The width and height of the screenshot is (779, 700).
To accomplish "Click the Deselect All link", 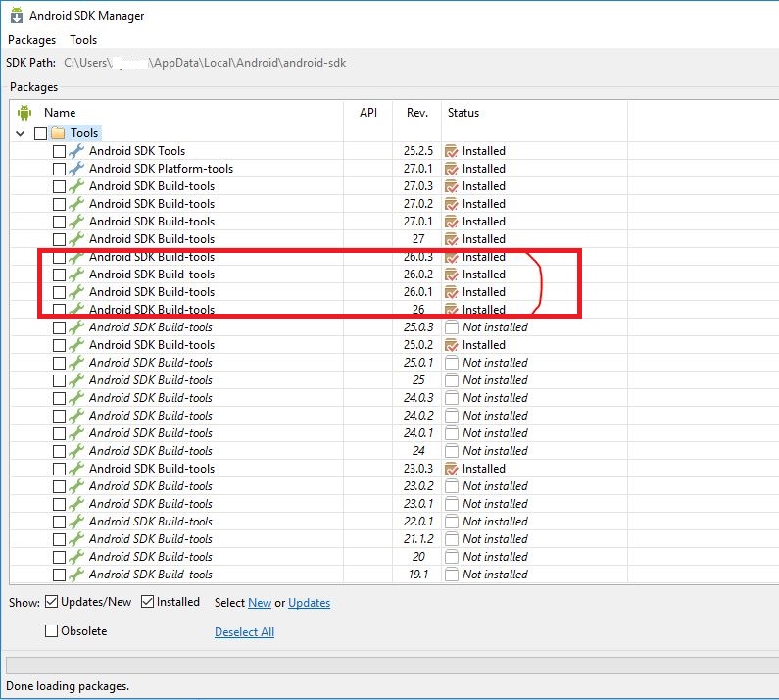I will [x=244, y=632].
